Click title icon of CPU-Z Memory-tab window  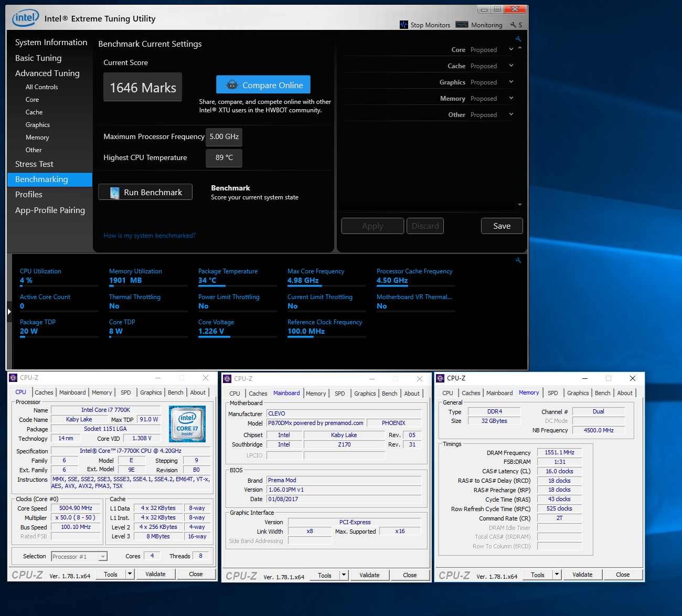[440, 378]
